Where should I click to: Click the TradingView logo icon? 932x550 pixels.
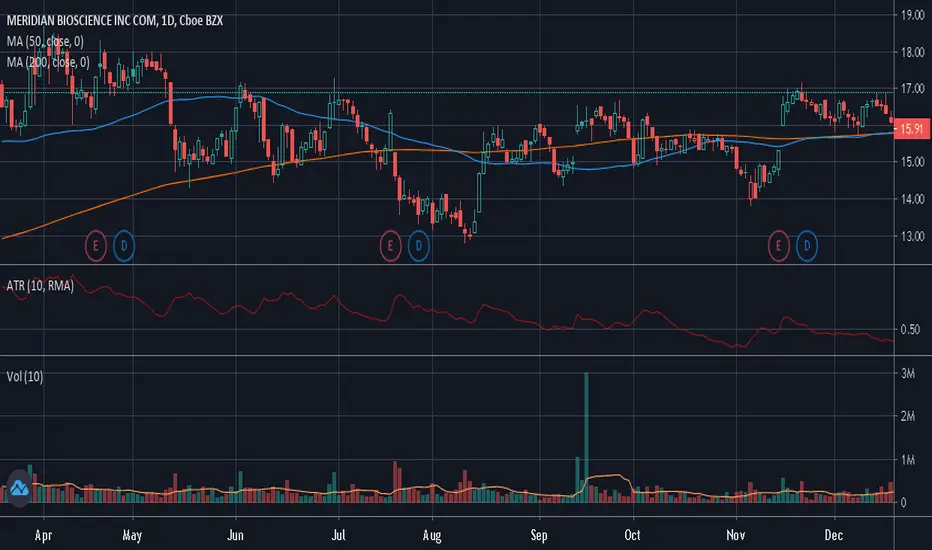click(18, 488)
